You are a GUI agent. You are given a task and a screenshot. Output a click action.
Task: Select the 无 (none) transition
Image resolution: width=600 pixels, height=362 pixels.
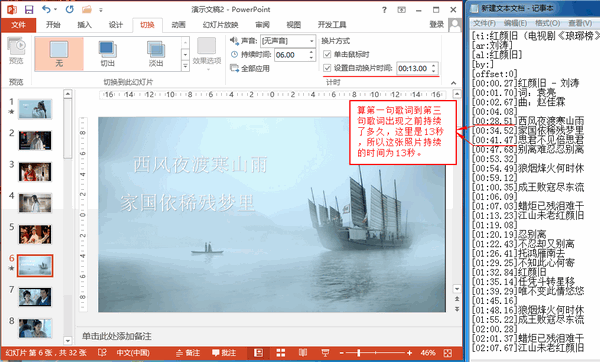pos(59,54)
